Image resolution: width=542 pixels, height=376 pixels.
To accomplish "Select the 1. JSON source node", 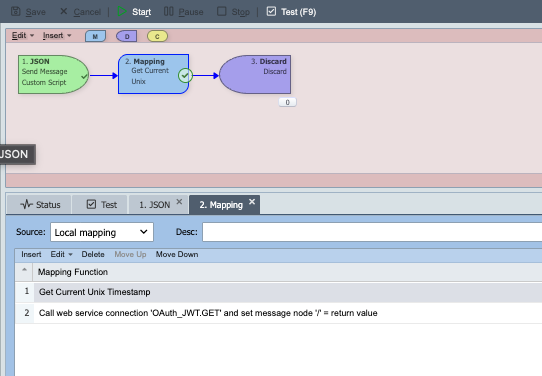I will 53,74.
